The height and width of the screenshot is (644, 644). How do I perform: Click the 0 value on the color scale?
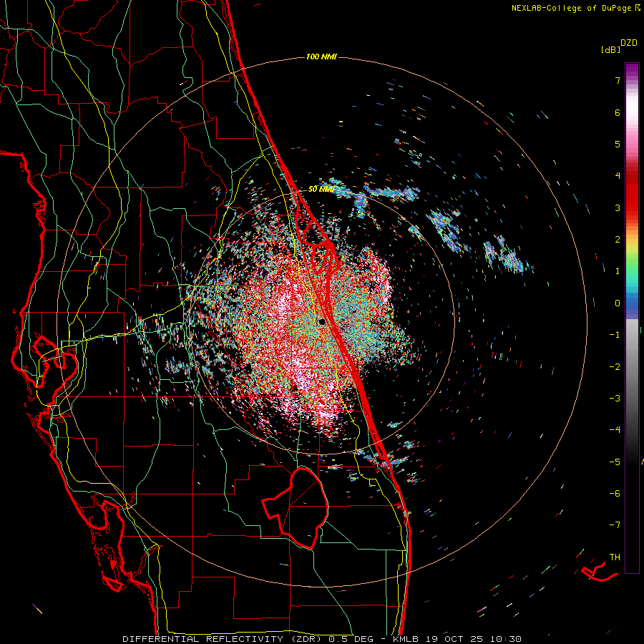coord(618,303)
